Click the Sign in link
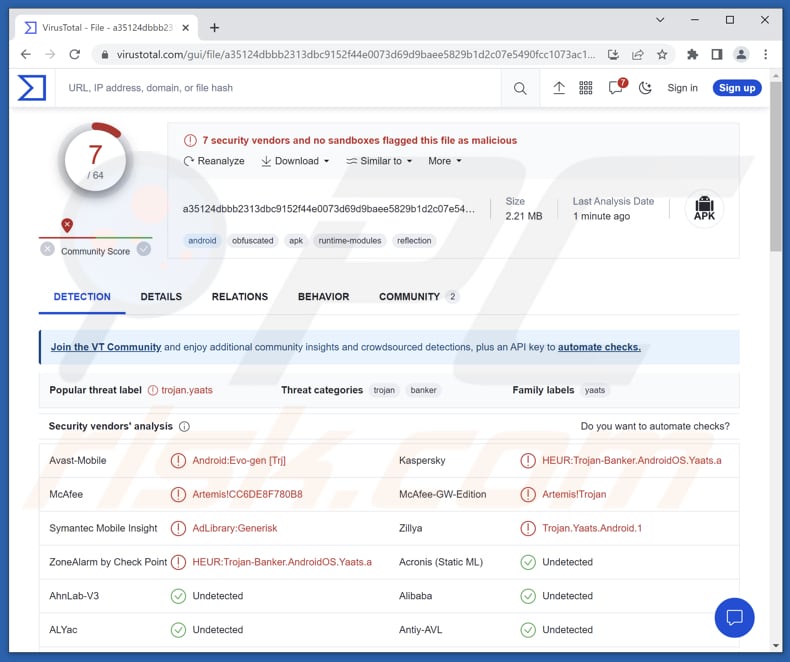 point(682,88)
